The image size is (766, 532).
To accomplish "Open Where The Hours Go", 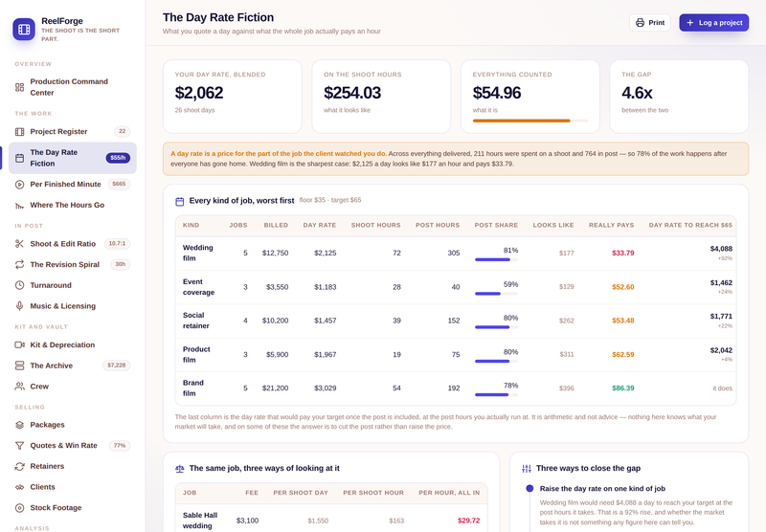I will [x=73, y=206].
